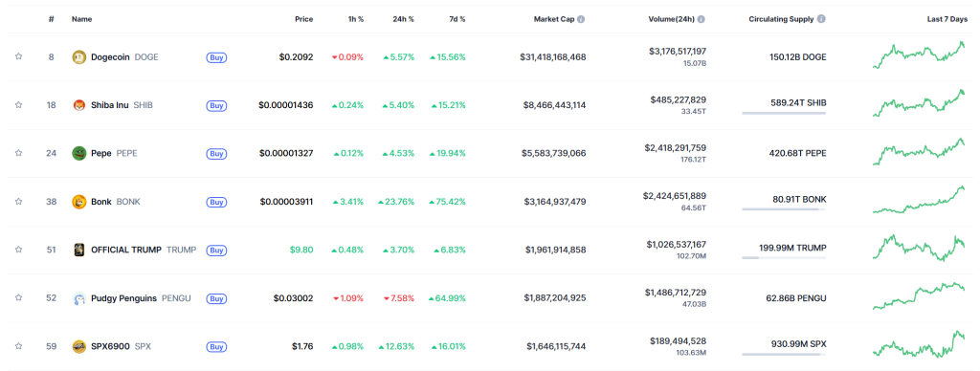Image resolution: width=980 pixels, height=371 pixels.
Task: Click the SPX6900 coin logo
Action: [78, 347]
